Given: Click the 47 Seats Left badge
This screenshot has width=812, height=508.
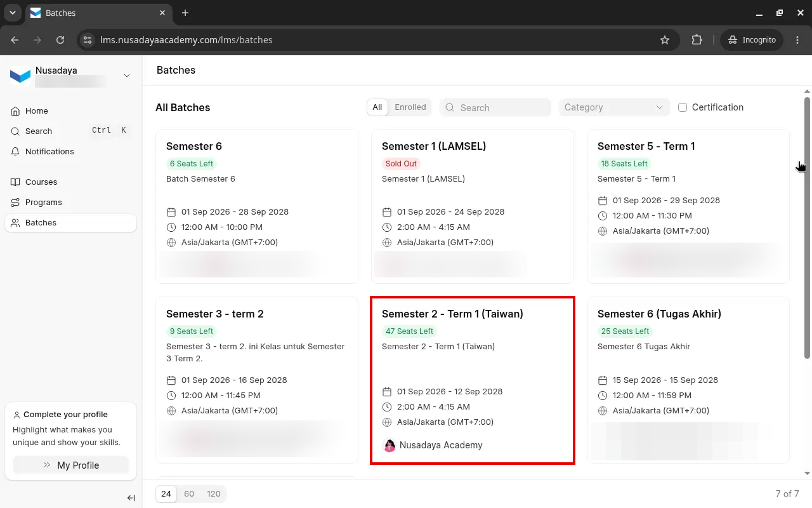Looking at the screenshot, I should (x=409, y=331).
